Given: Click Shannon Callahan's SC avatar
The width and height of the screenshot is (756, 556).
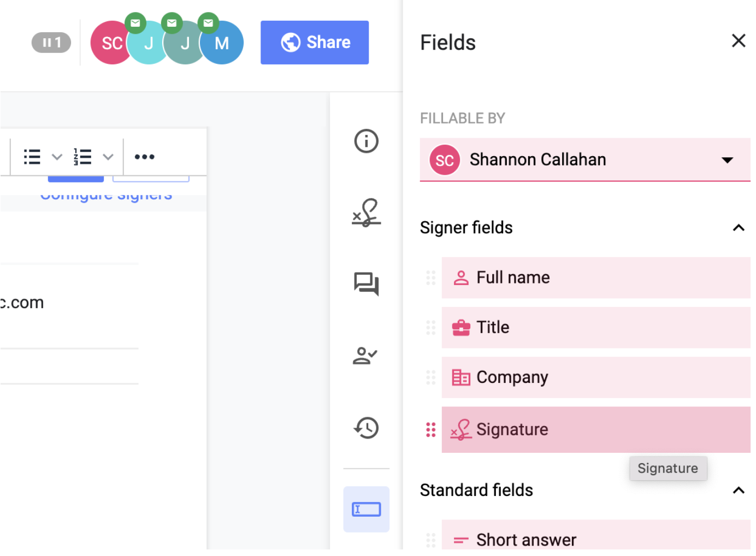Looking at the screenshot, I should pyautogui.click(x=111, y=42).
